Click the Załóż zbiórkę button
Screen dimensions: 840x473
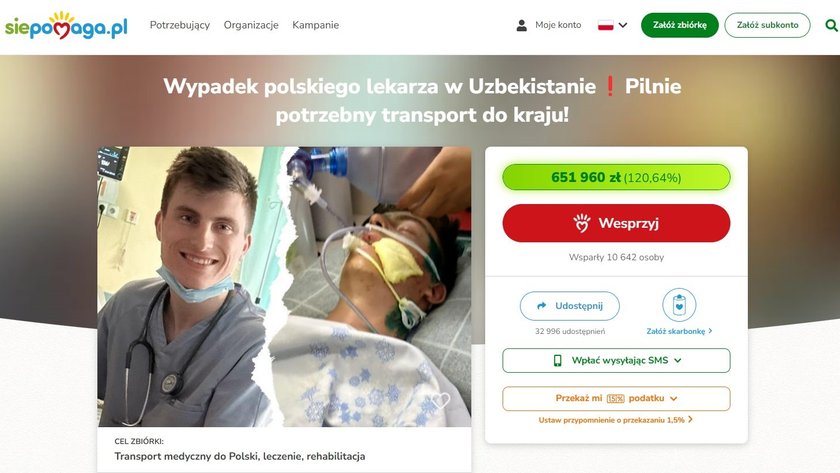click(x=679, y=25)
